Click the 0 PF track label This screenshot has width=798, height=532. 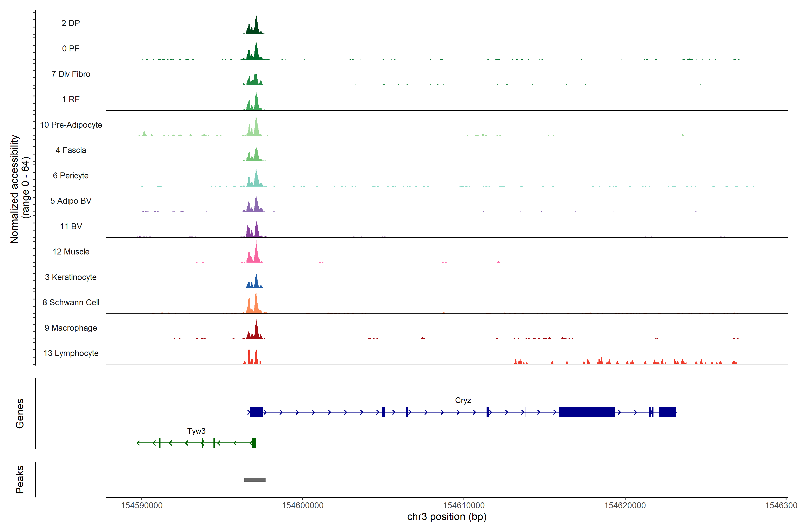coord(70,49)
